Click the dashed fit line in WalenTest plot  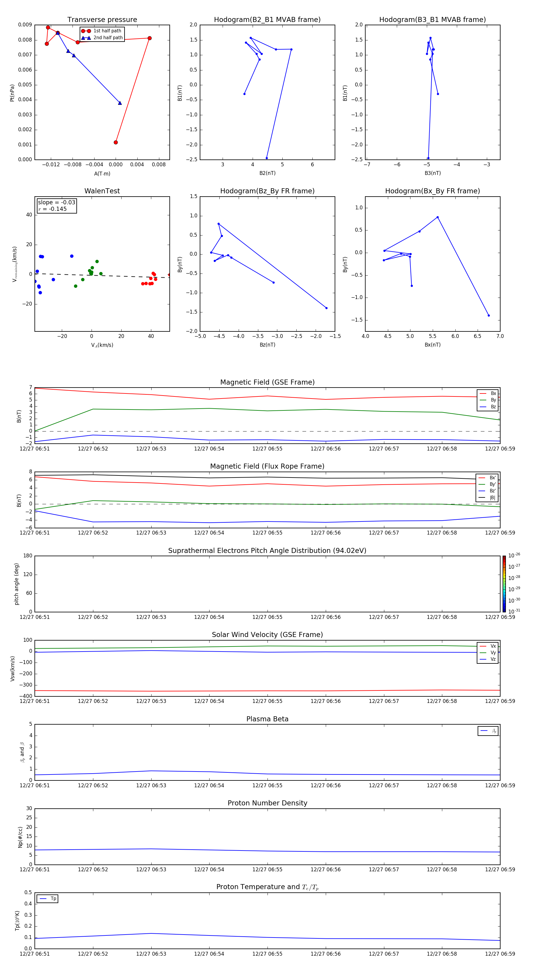point(102,275)
